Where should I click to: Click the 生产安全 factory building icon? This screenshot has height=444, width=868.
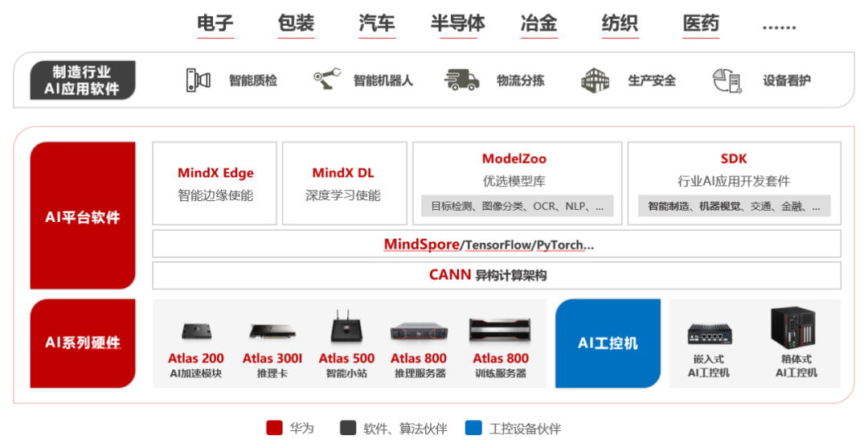[595, 80]
